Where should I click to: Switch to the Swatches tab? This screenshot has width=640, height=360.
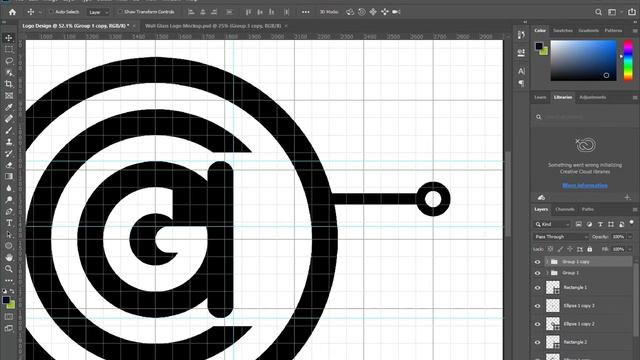coord(562,31)
